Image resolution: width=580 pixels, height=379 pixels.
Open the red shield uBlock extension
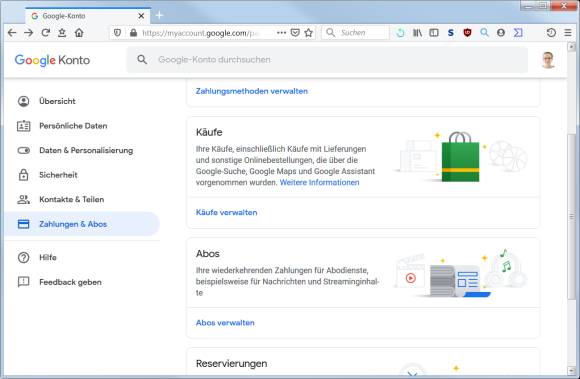point(468,33)
